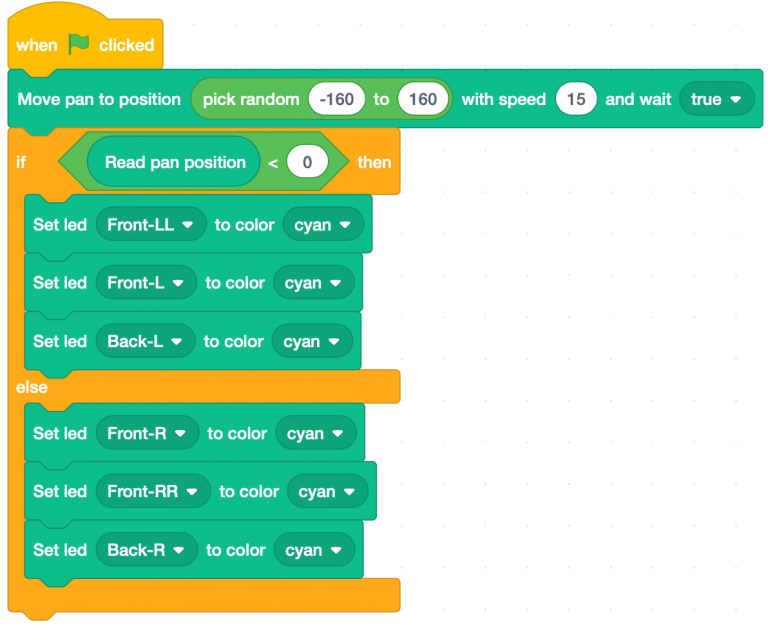This screenshot has width=768, height=626.
Task: Open the Front-L led dropdown
Action: pyautogui.click(x=146, y=283)
